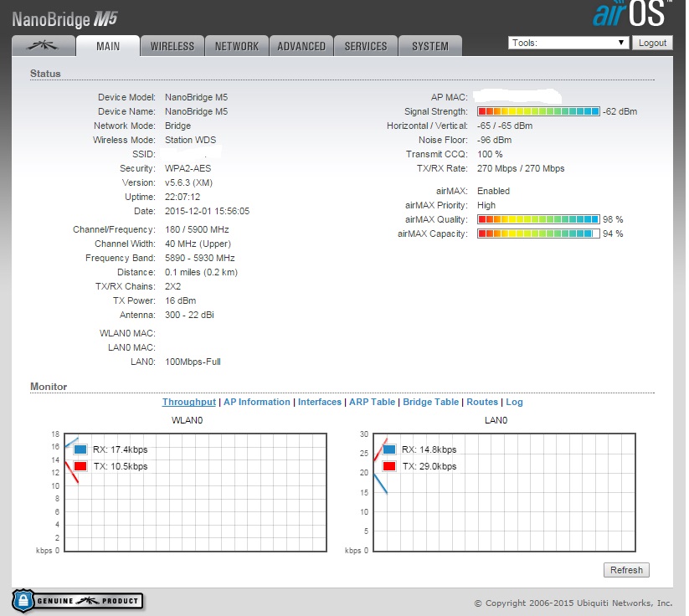Click the Genuine Product badge
The height and width of the screenshot is (616, 689).
coord(77,600)
